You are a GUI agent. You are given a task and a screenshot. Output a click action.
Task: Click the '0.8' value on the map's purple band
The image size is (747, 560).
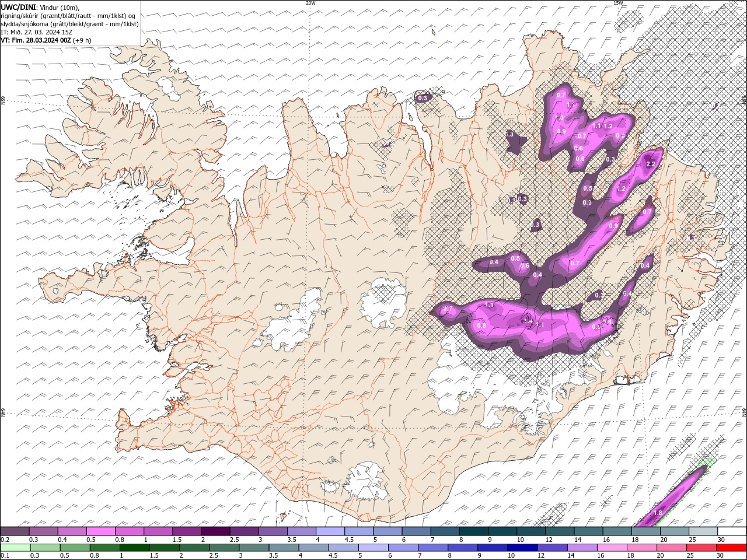(x=481, y=325)
